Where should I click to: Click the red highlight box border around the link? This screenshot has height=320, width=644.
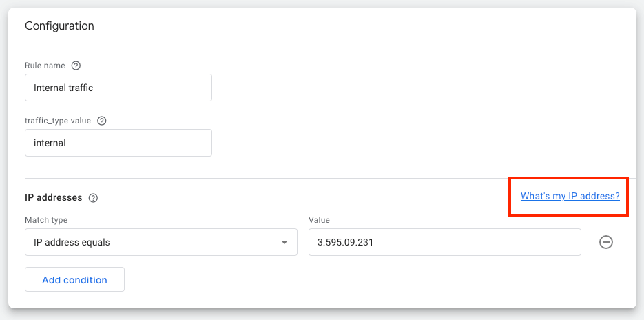pos(568,178)
